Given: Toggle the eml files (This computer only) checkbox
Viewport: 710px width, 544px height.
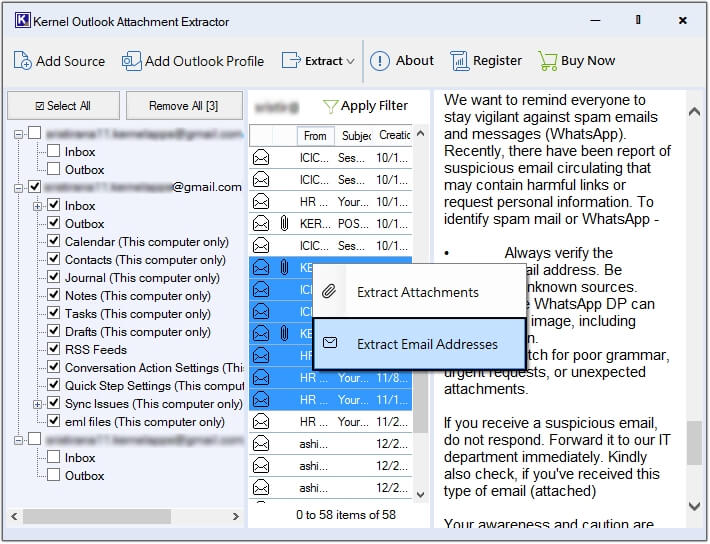Looking at the screenshot, I should point(54,421).
